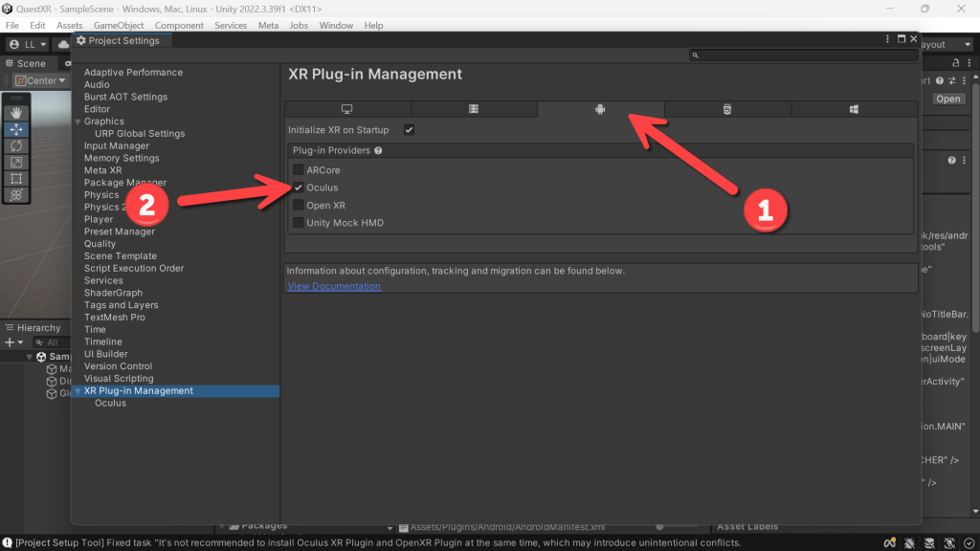
Task: Select the Move tool in Scene
Action: click(16, 129)
